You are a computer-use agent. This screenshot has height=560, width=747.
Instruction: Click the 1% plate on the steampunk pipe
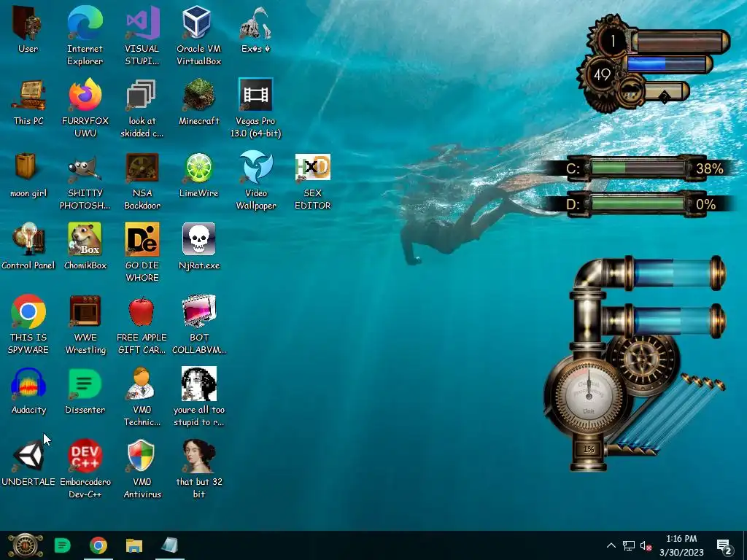[589, 449]
